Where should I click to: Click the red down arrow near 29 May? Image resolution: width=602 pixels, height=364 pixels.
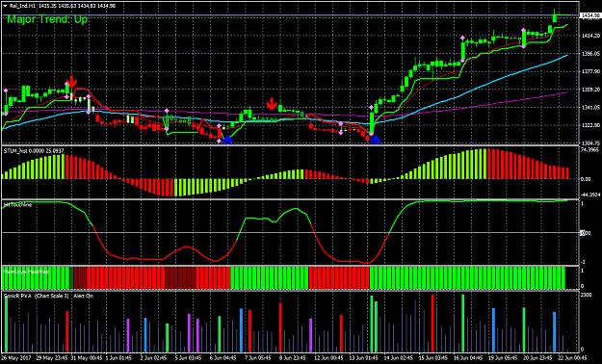[x=71, y=82]
